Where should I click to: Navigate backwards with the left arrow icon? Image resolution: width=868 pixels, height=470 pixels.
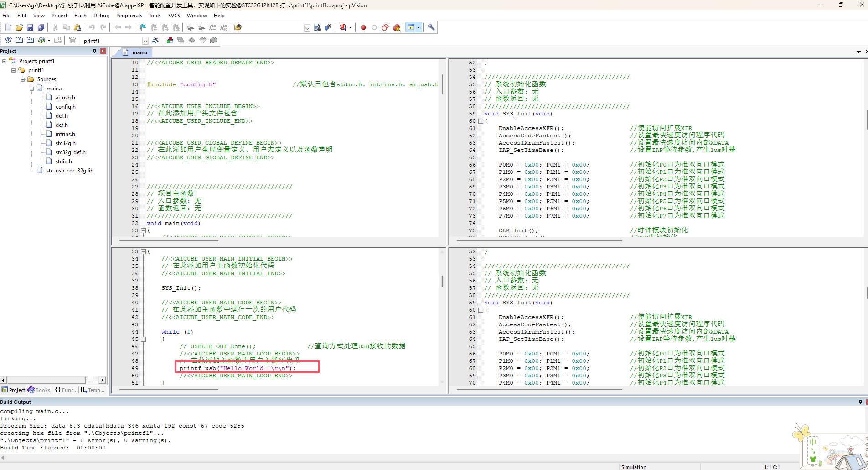pos(118,27)
